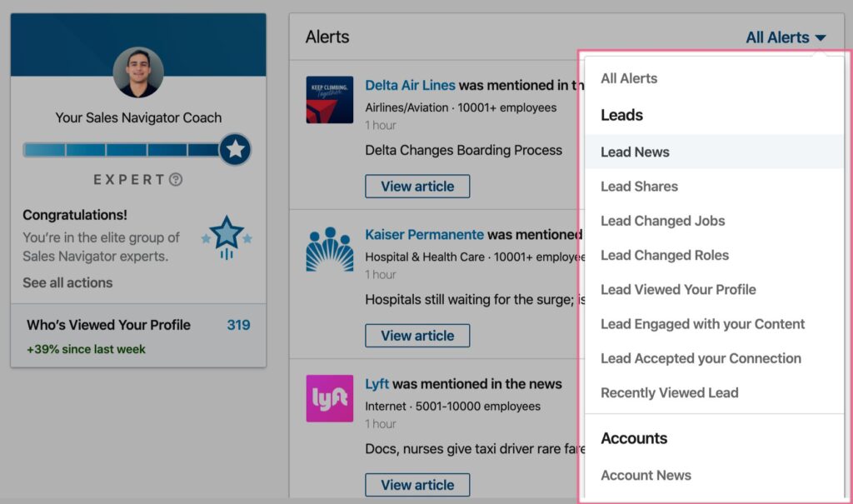This screenshot has height=504, width=853.
Task: Open See all actions link
Action: click(67, 282)
